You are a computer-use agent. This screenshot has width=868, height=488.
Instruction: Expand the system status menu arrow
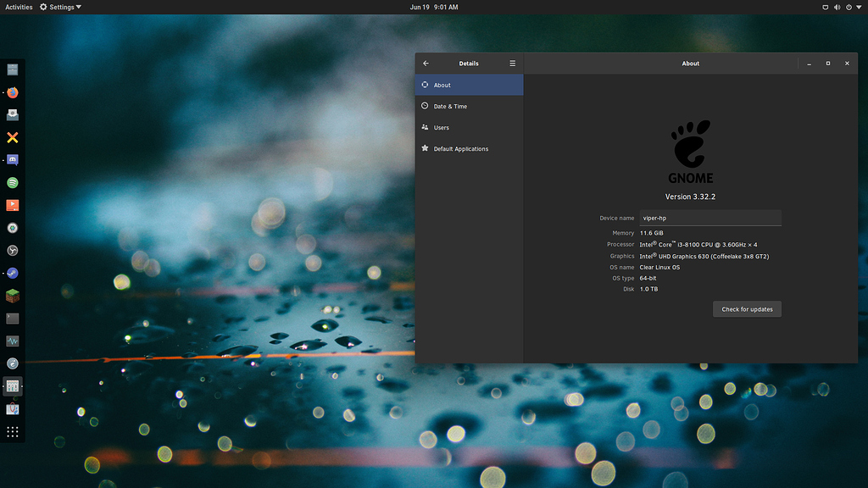click(860, 7)
